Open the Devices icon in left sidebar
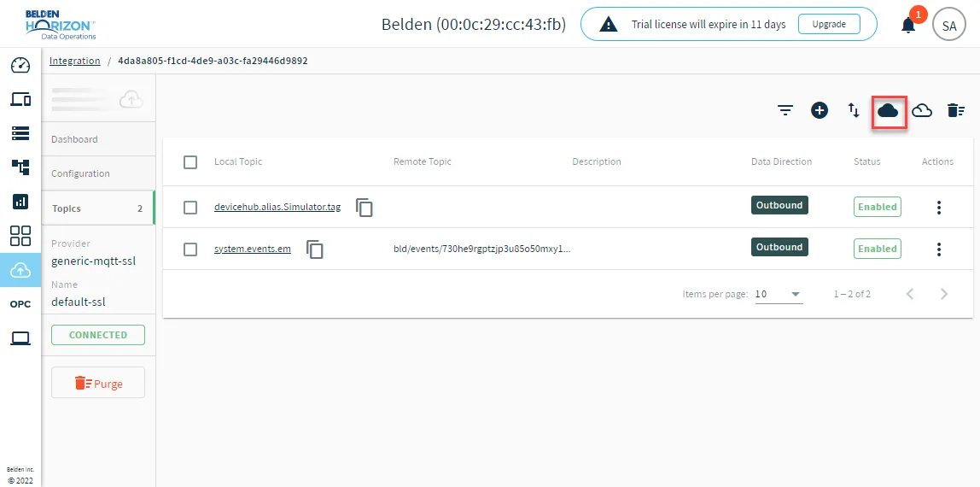Image resolution: width=980 pixels, height=487 pixels. coord(20,99)
